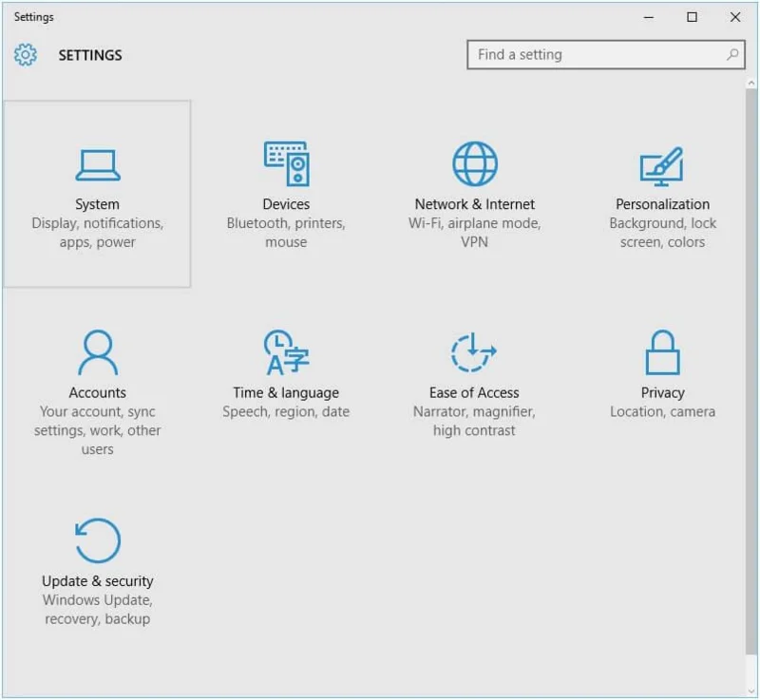The image size is (760, 700).
Task: Open the Update & security refresh icon
Action: click(x=98, y=540)
